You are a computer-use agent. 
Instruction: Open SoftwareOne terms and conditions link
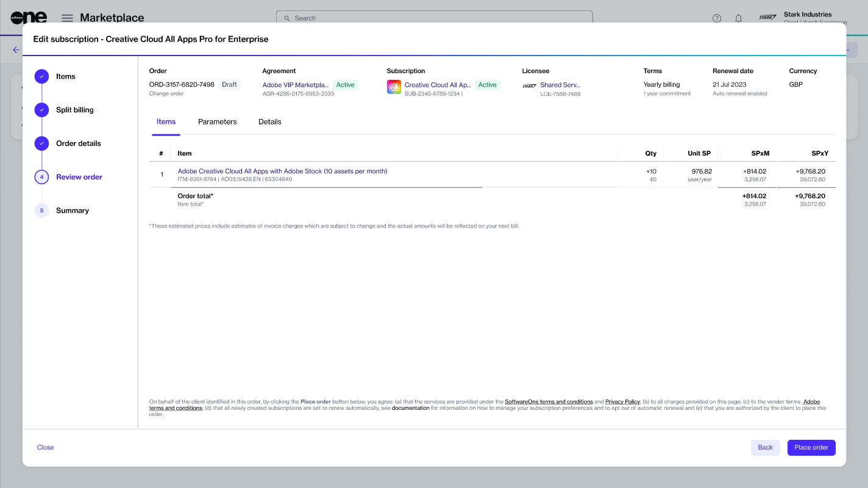pos(549,402)
